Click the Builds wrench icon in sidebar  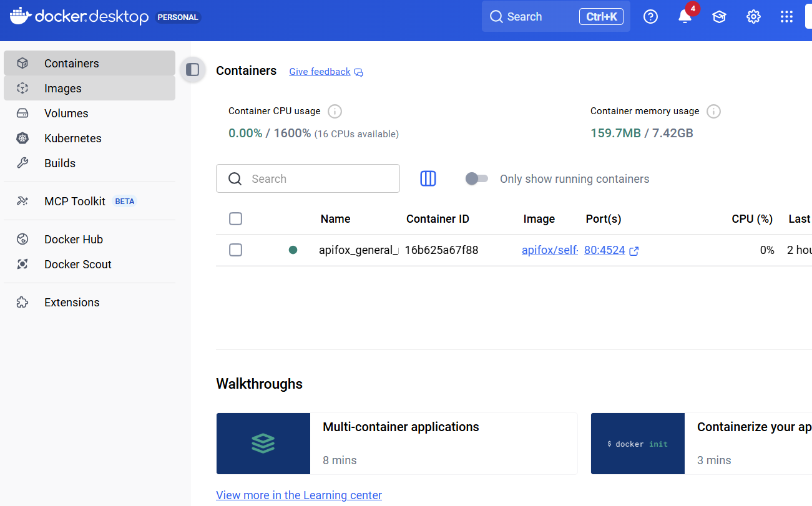coord(22,163)
